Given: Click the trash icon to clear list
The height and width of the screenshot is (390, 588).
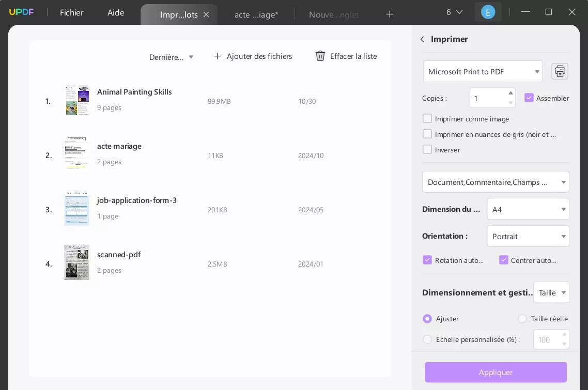Looking at the screenshot, I should 320,56.
